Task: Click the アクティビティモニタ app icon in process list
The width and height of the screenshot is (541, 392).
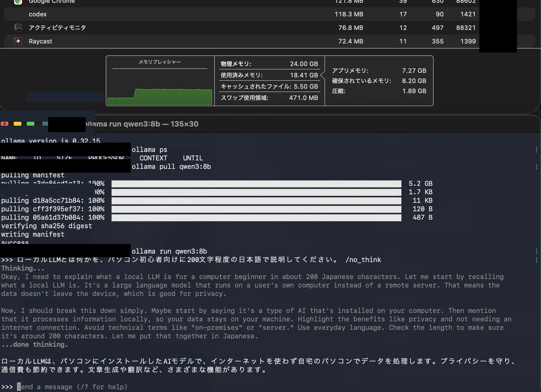Action: pyautogui.click(x=18, y=28)
